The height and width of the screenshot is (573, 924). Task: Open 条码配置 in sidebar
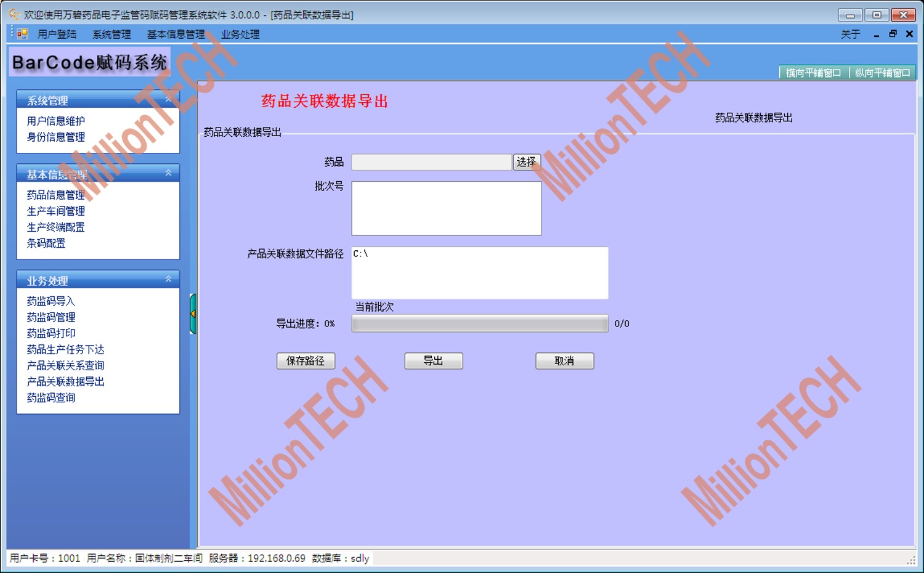[46, 243]
